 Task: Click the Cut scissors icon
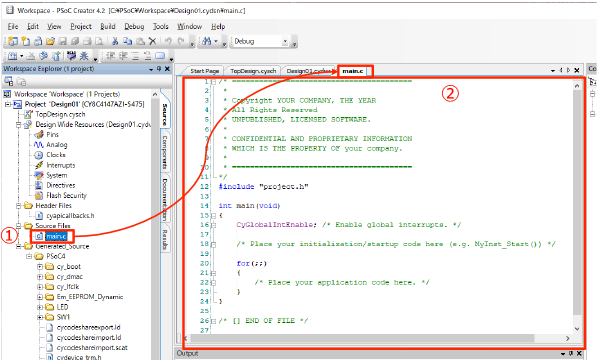(115, 41)
